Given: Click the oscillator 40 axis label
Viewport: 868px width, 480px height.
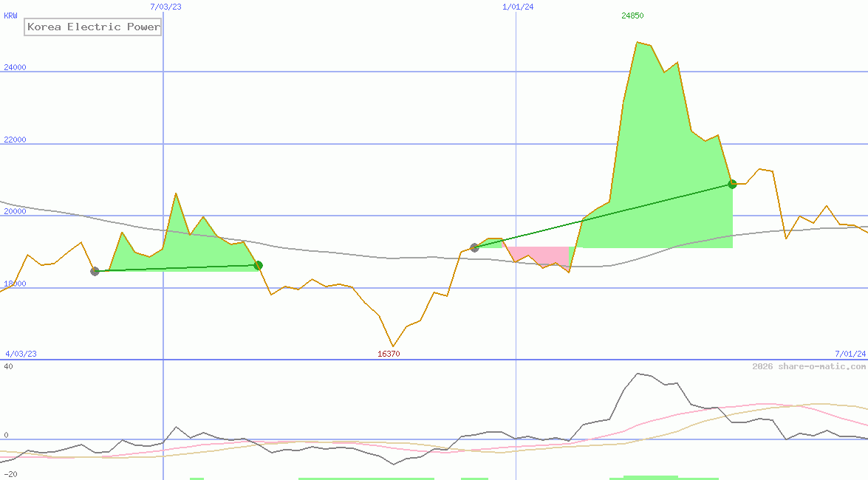Looking at the screenshot, I should coord(8,366).
